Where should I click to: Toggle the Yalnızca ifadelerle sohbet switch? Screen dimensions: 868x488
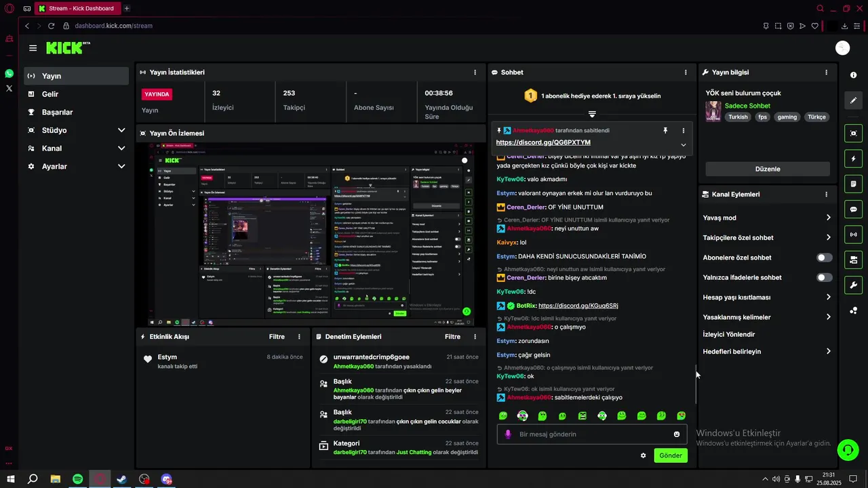point(824,277)
